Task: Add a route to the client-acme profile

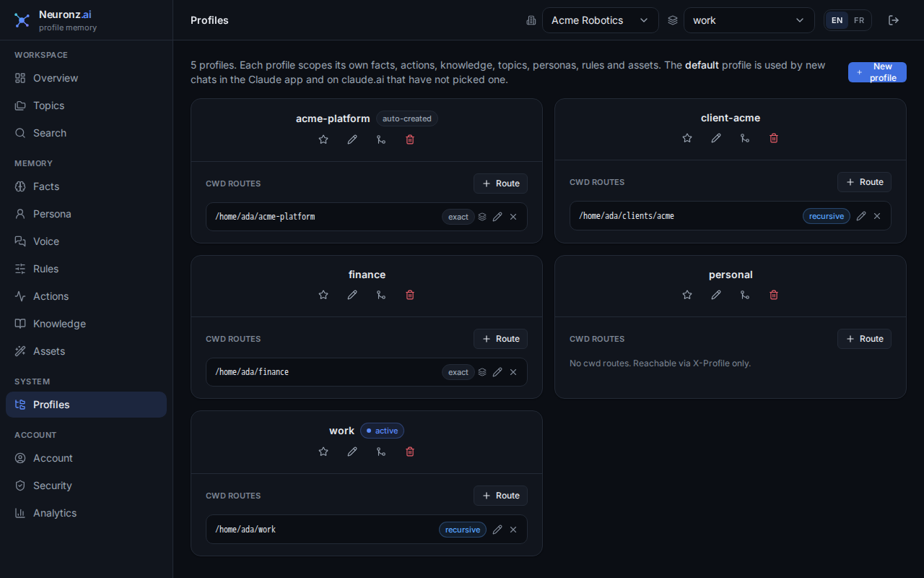Action: coord(864,182)
